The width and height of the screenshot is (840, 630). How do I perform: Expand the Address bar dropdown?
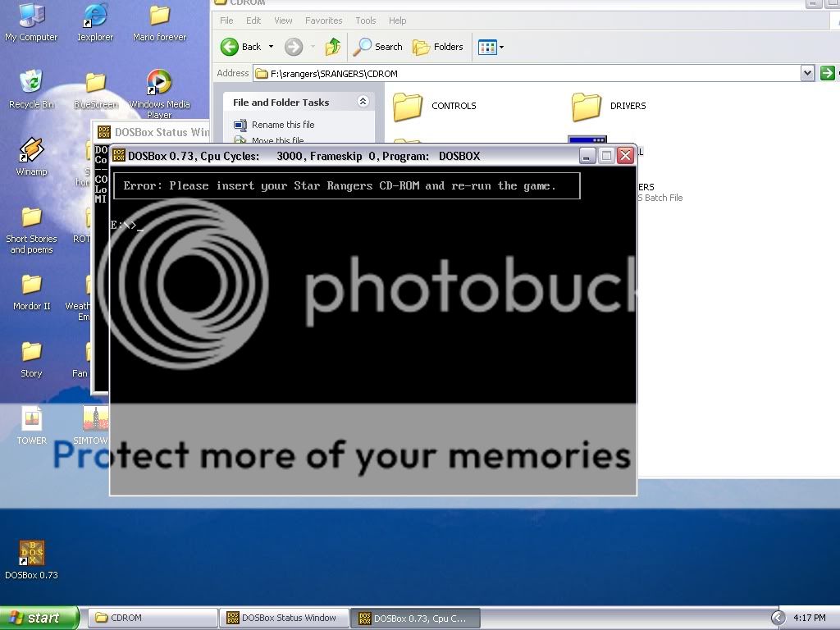click(807, 73)
